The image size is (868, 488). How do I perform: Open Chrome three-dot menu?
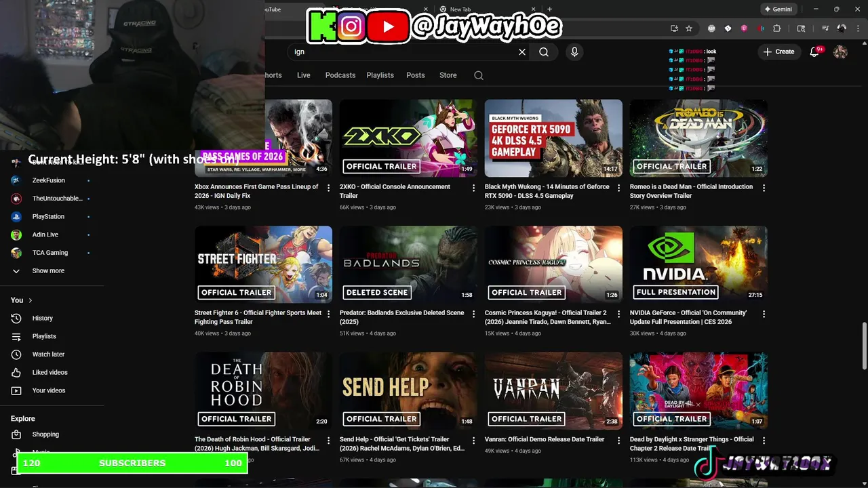click(x=856, y=28)
